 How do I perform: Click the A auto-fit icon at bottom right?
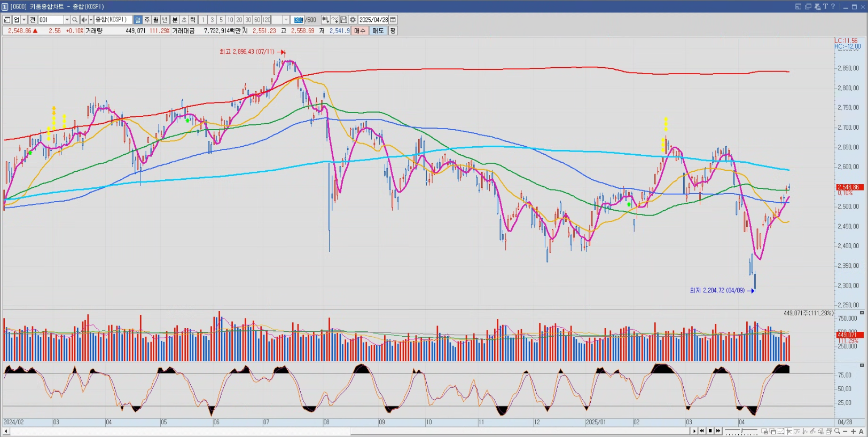pyautogui.click(x=861, y=431)
